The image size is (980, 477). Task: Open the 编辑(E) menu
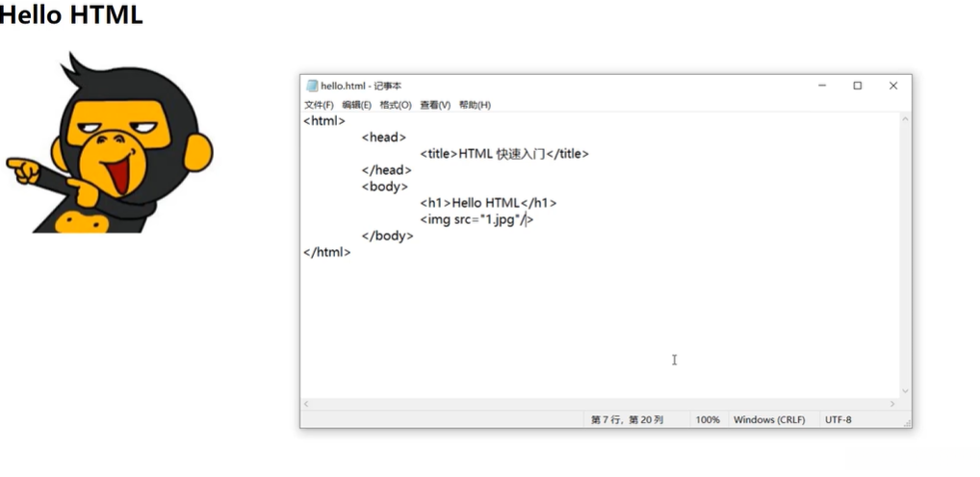click(357, 105)
